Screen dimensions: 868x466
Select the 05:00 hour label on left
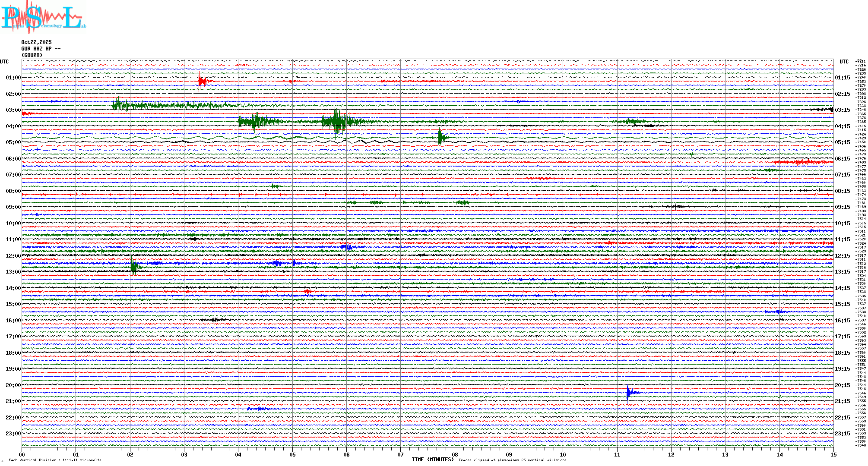pyautogui.click(x=13, y=142)
